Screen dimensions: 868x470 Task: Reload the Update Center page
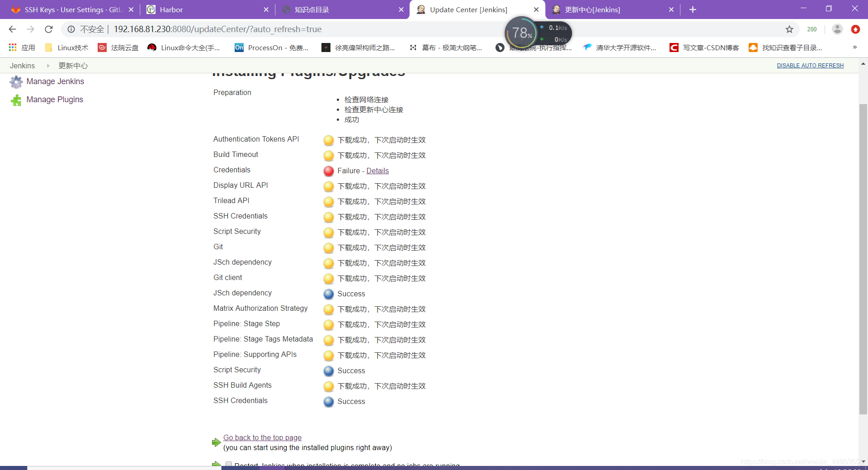click(x=49, y=29)
